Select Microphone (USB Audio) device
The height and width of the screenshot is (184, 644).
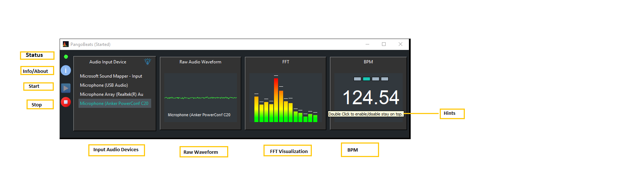(x=104, y=85)
